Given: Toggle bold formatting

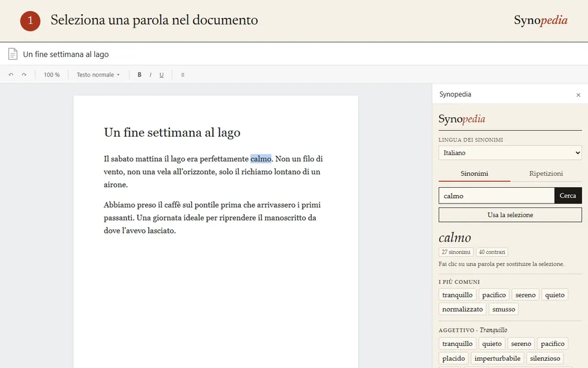Looking at the screenshot, I should pyautogui.click(x=139, y=75).
